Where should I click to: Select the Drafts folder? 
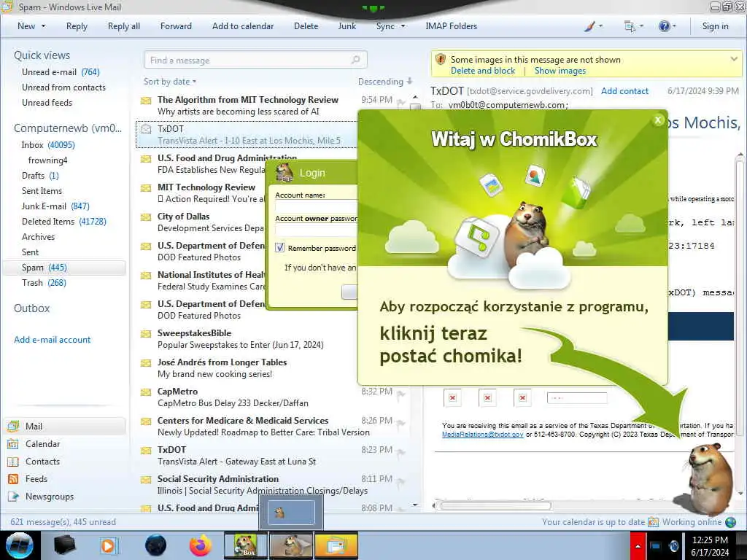[x=40, y=175]
